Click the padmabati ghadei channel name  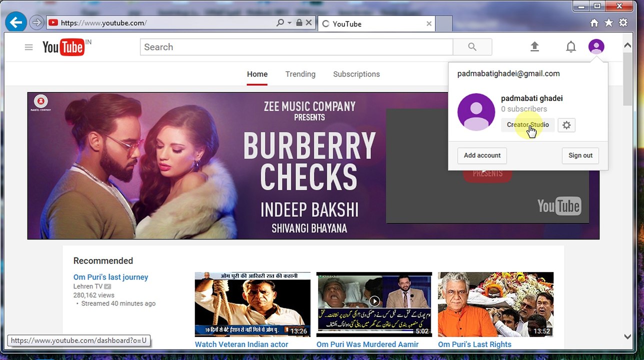532,98
